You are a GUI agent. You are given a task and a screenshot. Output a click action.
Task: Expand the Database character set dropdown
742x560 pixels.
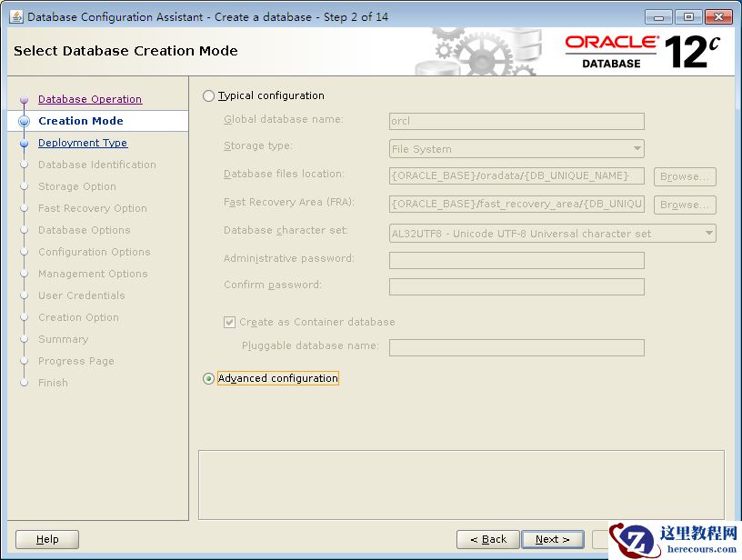(552, 234)
